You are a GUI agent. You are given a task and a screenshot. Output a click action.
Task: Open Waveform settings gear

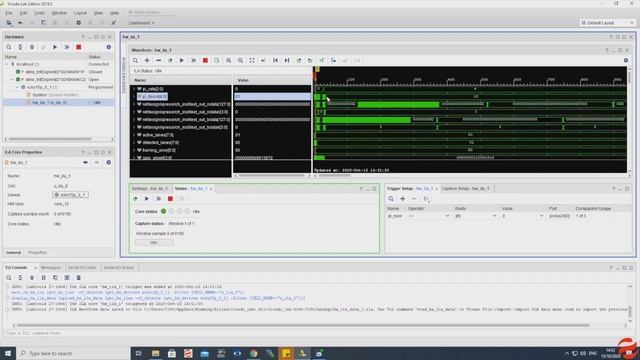[x=626, y=60]
